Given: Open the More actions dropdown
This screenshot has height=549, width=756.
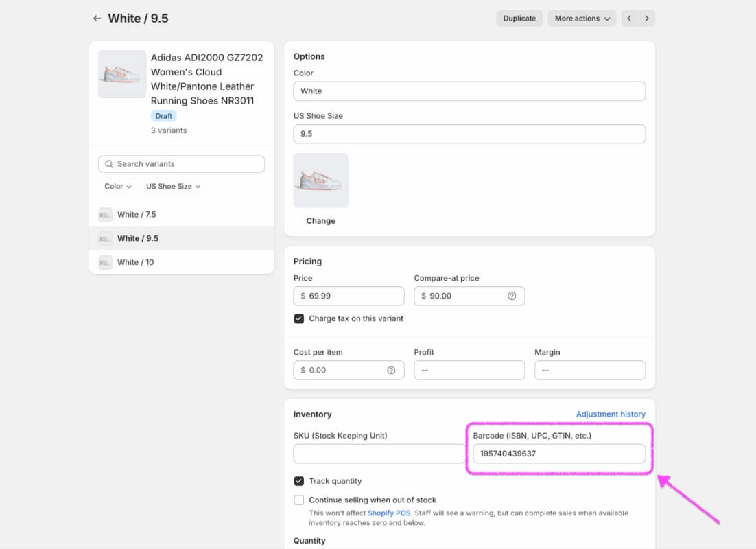Looking at the screenshot, I should click(582, 19).
